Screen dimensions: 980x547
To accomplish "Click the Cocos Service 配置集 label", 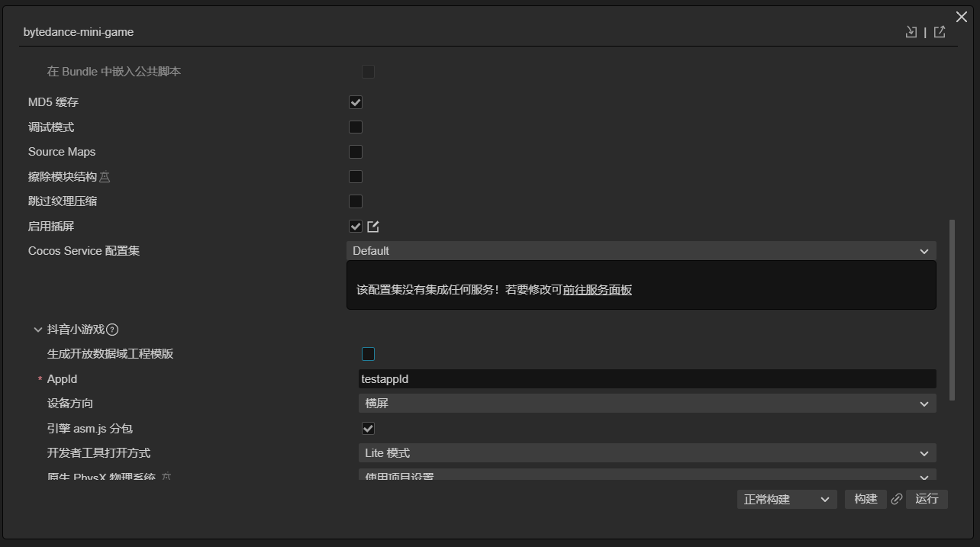I will (x=84, y=251).
